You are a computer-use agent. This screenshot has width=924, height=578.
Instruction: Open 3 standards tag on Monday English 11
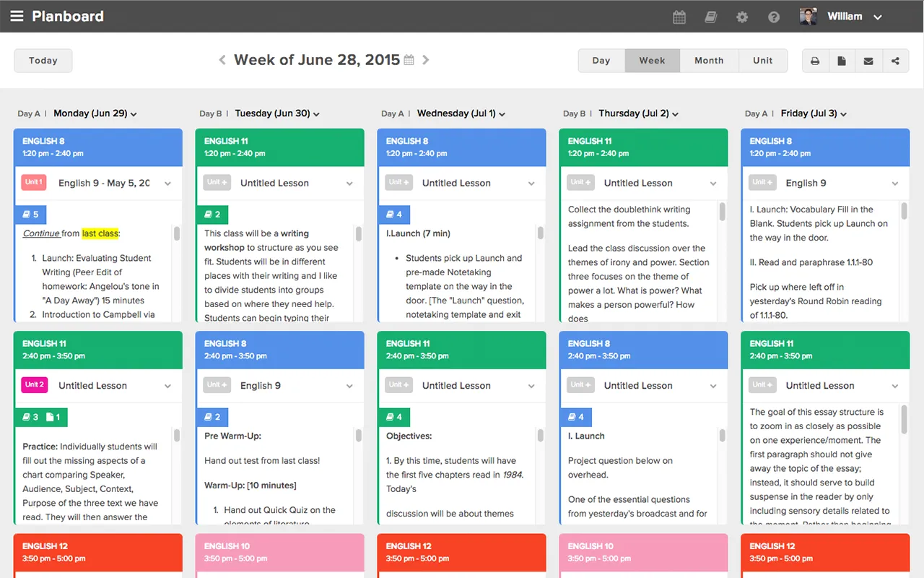(30, 417)
